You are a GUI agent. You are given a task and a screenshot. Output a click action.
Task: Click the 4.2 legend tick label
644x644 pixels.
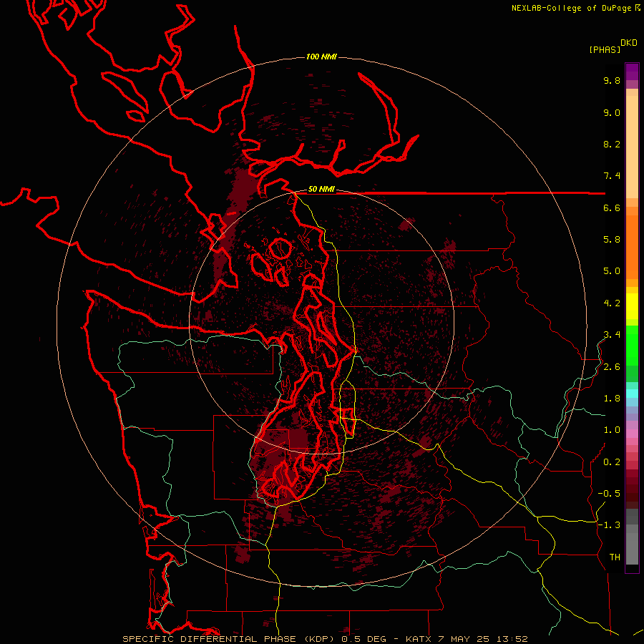coord(612,303)
